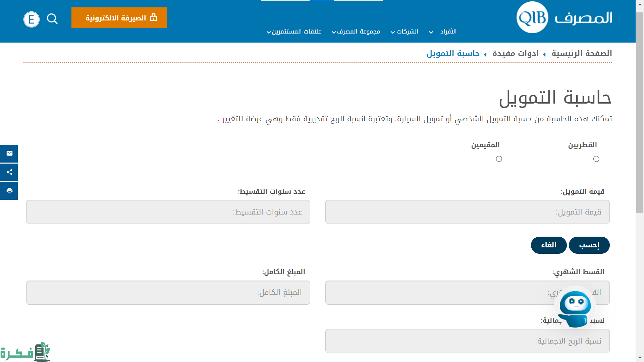
Task: Select the المقيمين radio button
Action: pyautogui.click(x=499, y=159)
